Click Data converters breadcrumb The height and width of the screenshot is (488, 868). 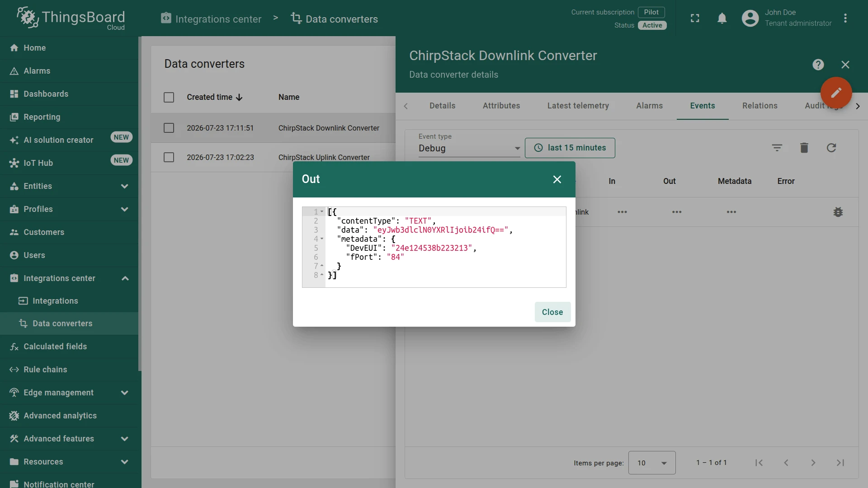(334, 19)
